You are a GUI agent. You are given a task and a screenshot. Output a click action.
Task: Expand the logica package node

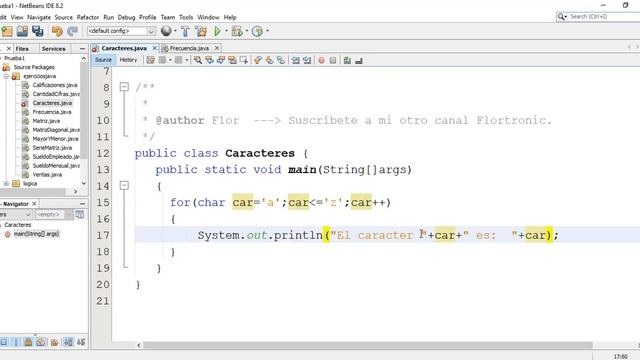[6, 184]
